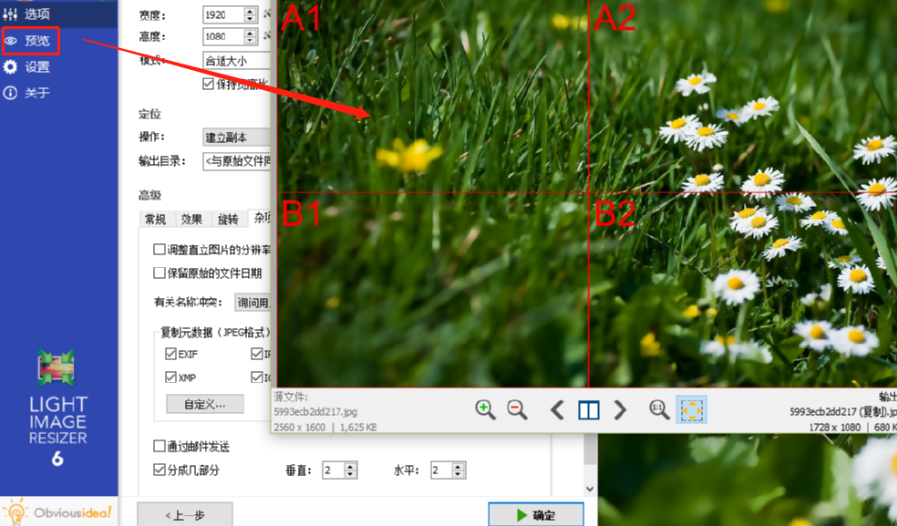Click the 宽度 width input field
The height and width of the screenshot is (526, 897).
point(223,15)
